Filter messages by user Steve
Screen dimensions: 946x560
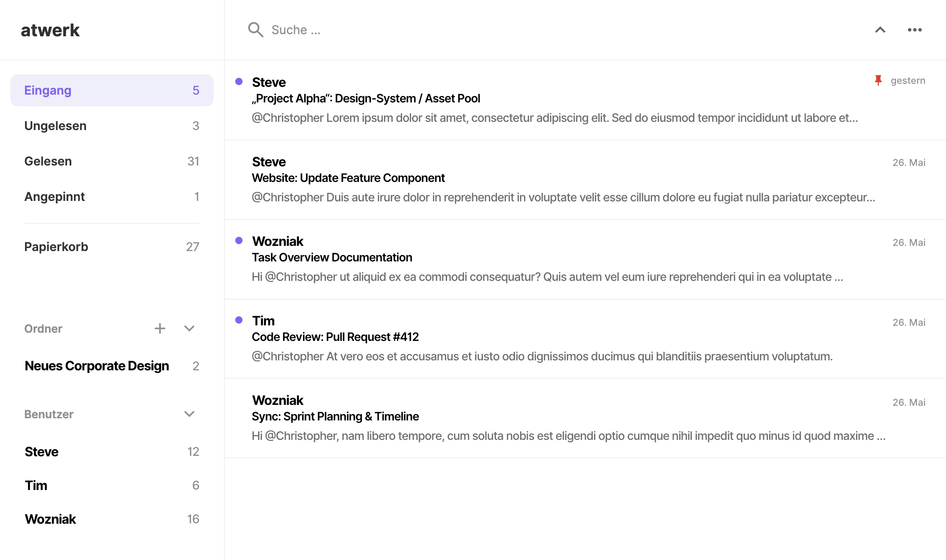pos(112,452)
